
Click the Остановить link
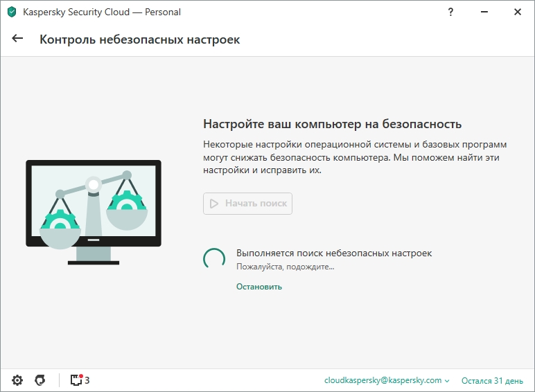[259, 287]
